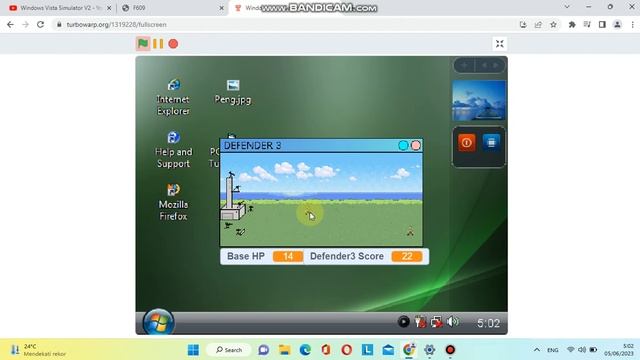640x360 pixels.
Task: Click the ENG language indicator
Action: (553, 350)
